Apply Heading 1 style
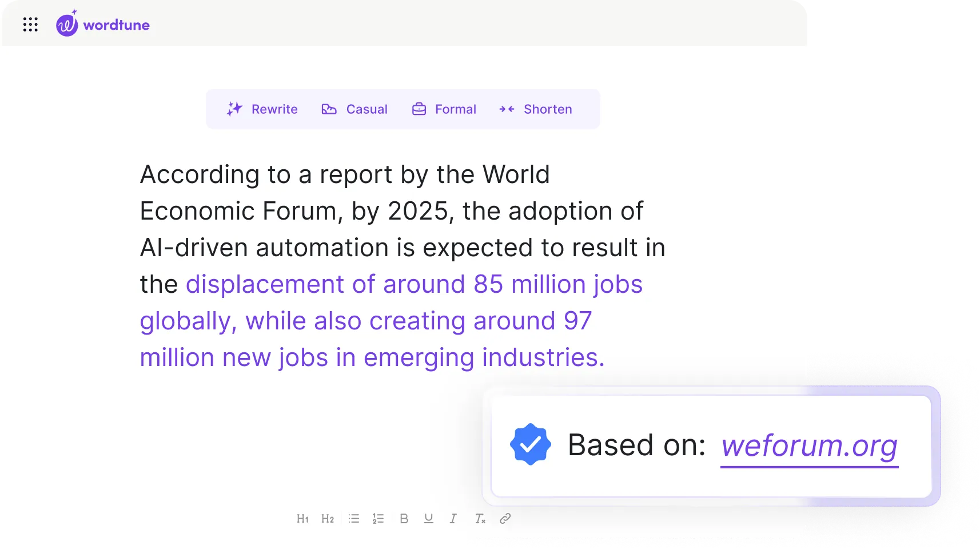 (303, 519)
